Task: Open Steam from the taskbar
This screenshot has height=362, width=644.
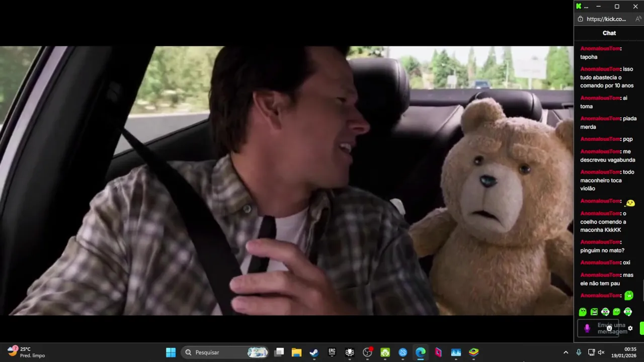Action: [314, 352]
